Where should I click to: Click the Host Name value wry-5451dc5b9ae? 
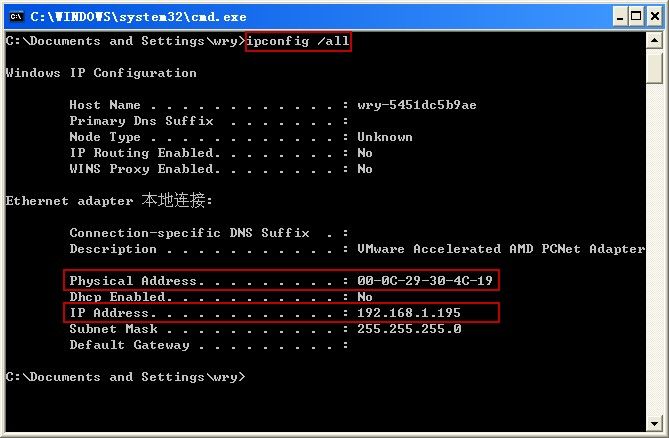[417, 105]
